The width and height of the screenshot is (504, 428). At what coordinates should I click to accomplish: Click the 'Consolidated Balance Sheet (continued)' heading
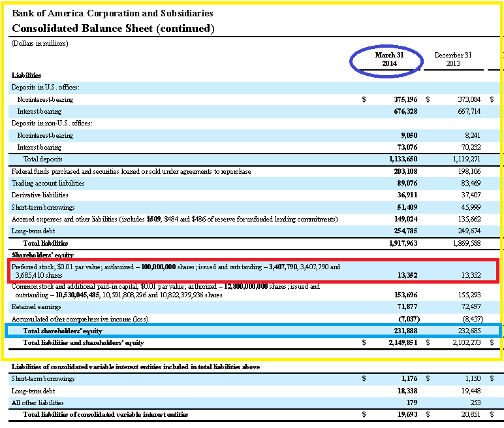(113, 28)
